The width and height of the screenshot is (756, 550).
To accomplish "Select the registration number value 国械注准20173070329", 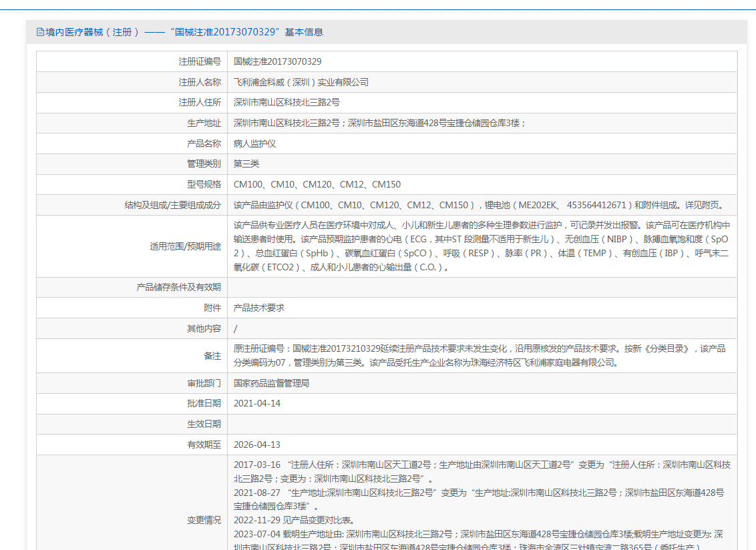I will tap(277, 61).
